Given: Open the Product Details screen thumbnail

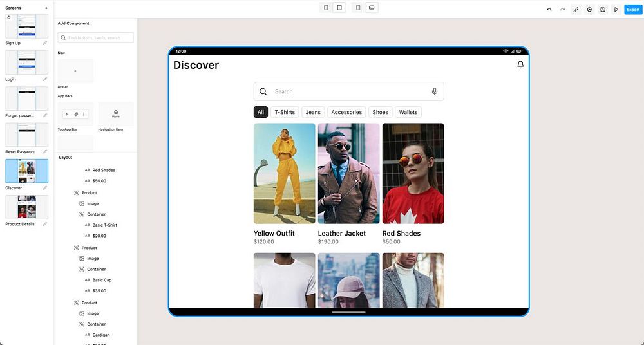Looking at the screenshot, I should pos(26,207).
